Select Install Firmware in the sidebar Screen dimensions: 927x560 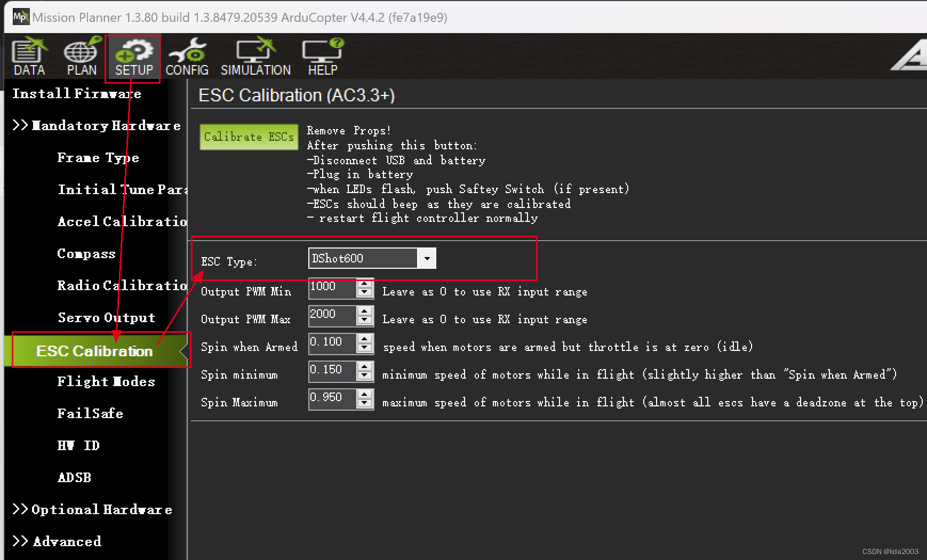click(x=77, y=94)
